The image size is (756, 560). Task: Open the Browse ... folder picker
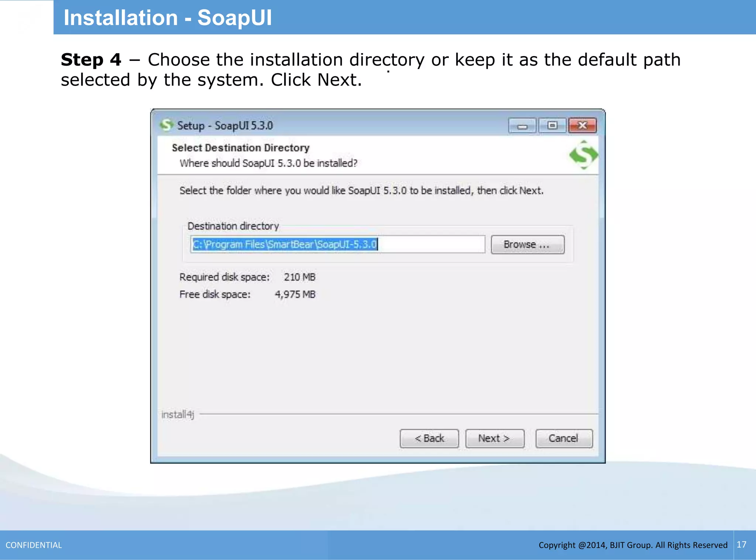[528, 245]
